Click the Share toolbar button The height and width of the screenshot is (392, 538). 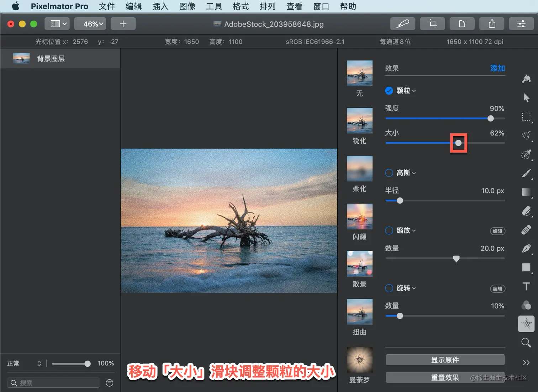(x=492, y=24)
